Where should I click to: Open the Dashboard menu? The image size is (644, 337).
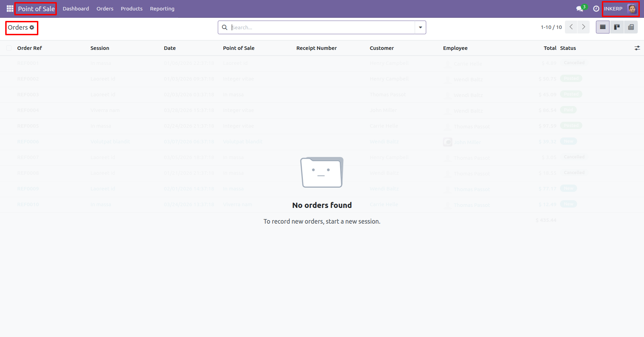(x=76, y=9)
